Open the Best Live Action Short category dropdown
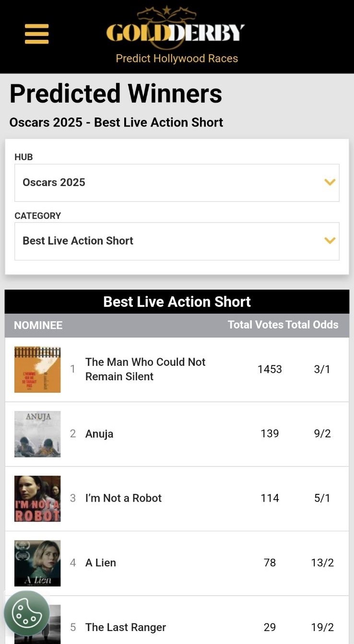354x644 pixels. pyautogui.click(x=177, y=241)
